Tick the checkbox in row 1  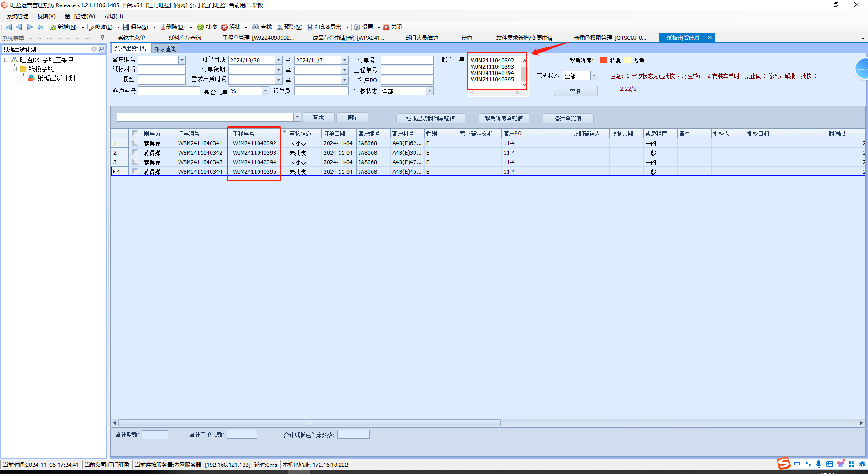click(135, 143)
